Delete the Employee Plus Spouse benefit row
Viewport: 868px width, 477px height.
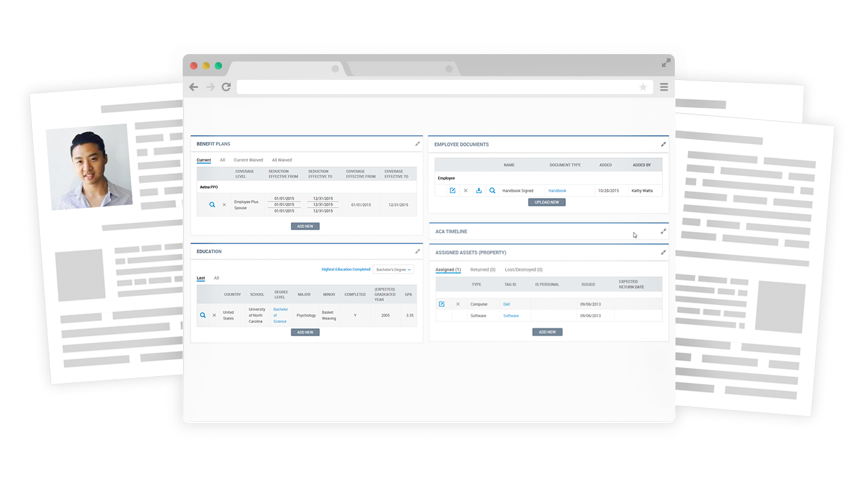pyautogui.click(x=224, y=205)
